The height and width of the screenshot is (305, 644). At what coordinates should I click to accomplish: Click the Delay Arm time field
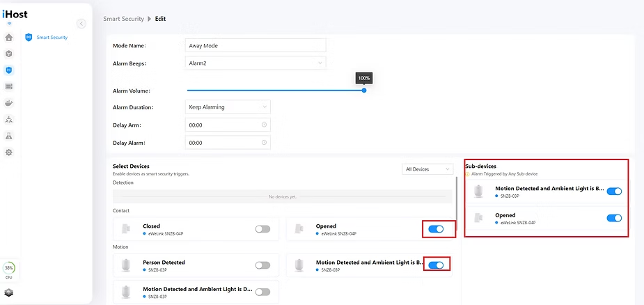[x=228, y=125]
